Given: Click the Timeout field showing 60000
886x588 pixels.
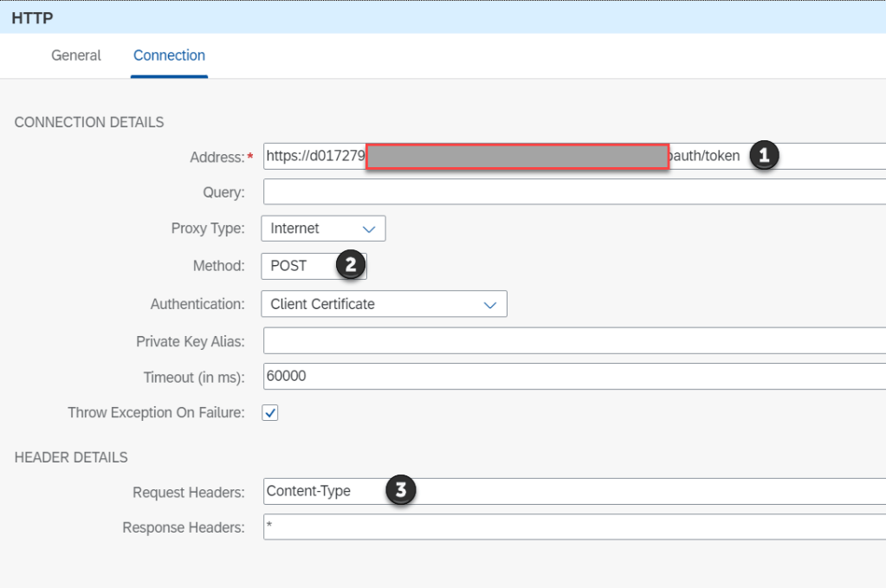Looking at the screenshot, I should pos(572,377).
